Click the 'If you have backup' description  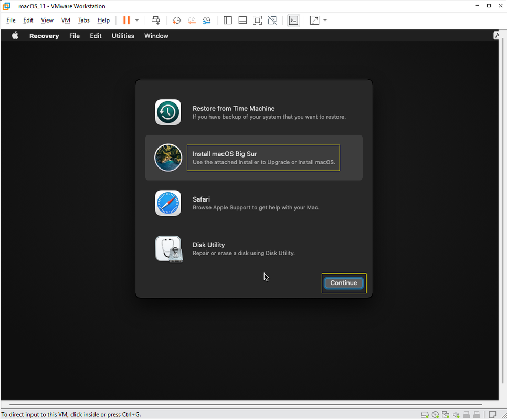pyautogui.click(x=269, y=117)
